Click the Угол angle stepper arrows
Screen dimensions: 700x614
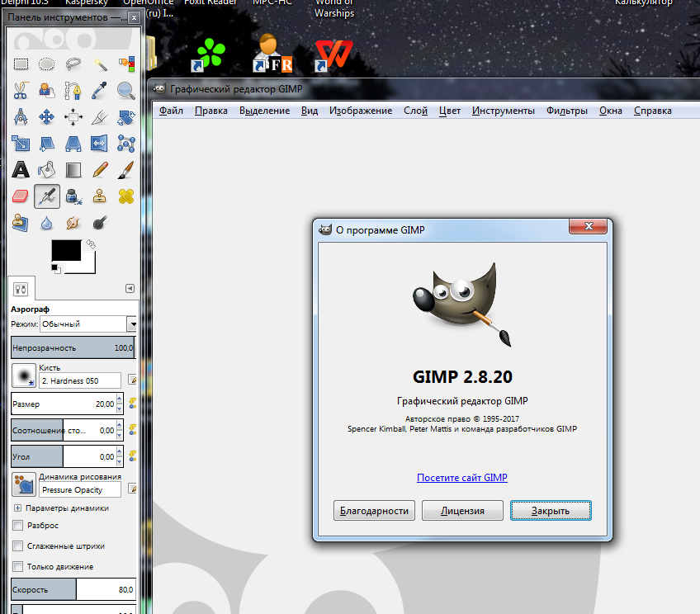pos(119,456)
